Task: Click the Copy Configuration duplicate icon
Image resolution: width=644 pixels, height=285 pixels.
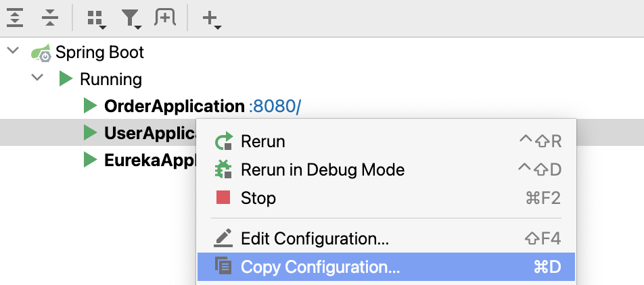Action: click(x=223, y=265)
